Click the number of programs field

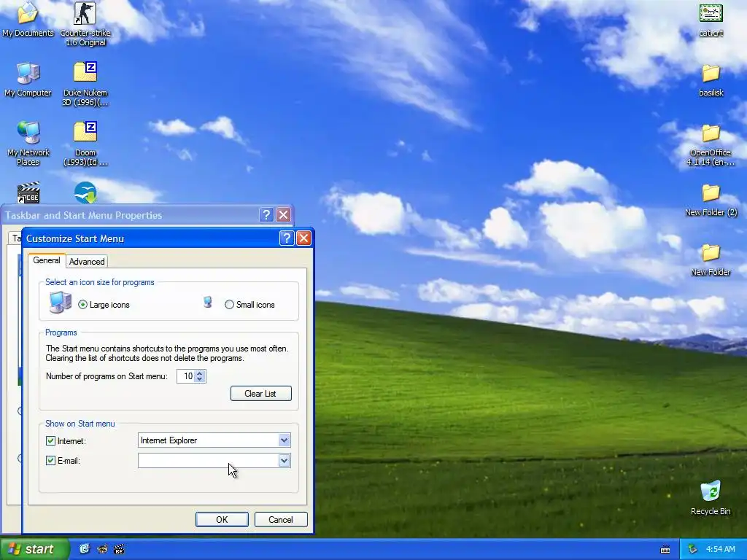[x=186, y=376]
